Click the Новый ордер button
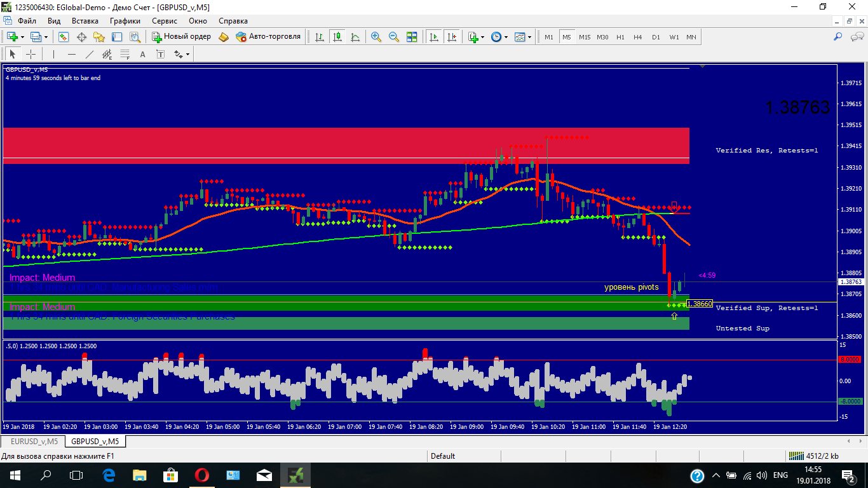This screenshot has height=488, width=868. (x=181, y=37)
